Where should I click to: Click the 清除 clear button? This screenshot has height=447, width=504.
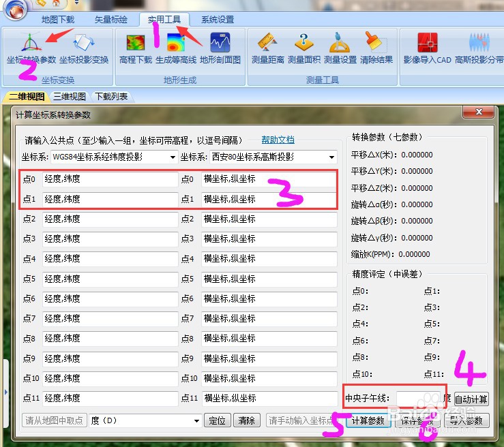246,420
